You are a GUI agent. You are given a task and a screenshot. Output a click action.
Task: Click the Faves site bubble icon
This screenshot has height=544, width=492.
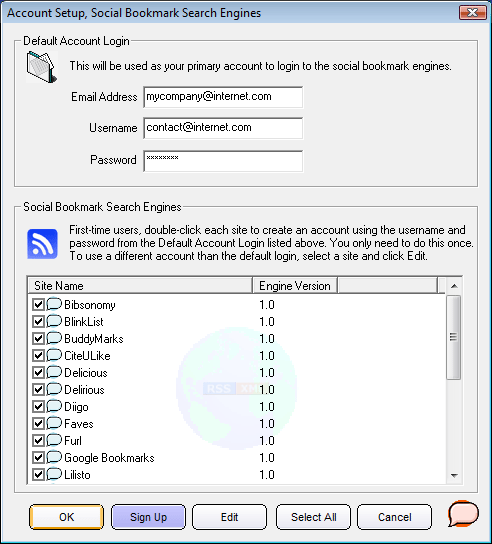click(x=54, y=423)
